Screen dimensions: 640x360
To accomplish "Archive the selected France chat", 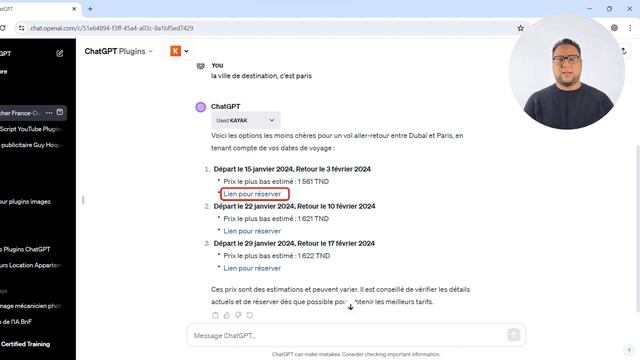I will (60, 112).
